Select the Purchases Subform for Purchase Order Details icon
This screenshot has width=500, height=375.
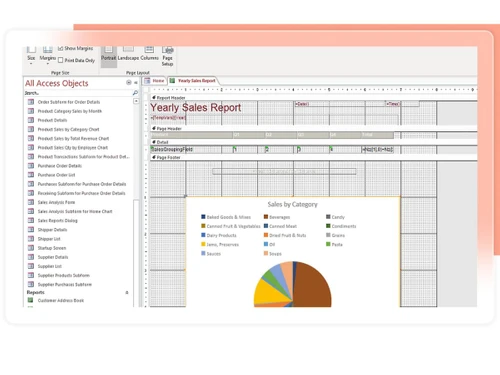[31, 184]
